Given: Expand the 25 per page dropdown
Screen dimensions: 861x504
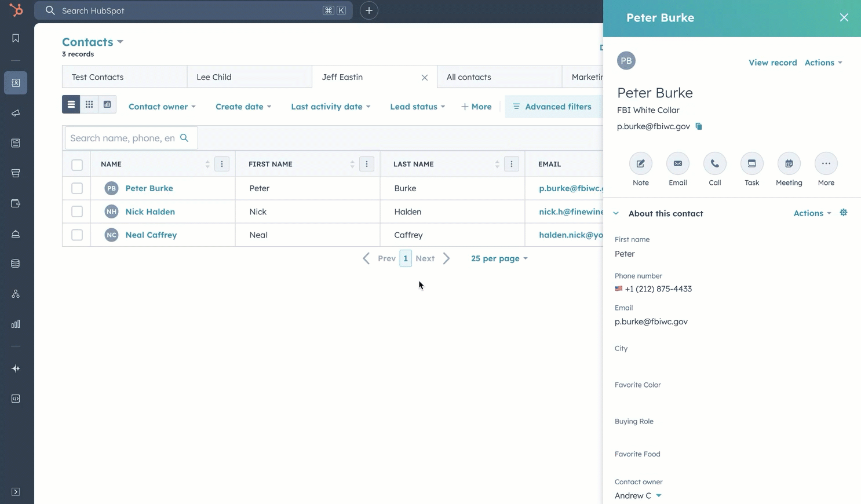Looking at the screenshot, I should pos(499,258).
